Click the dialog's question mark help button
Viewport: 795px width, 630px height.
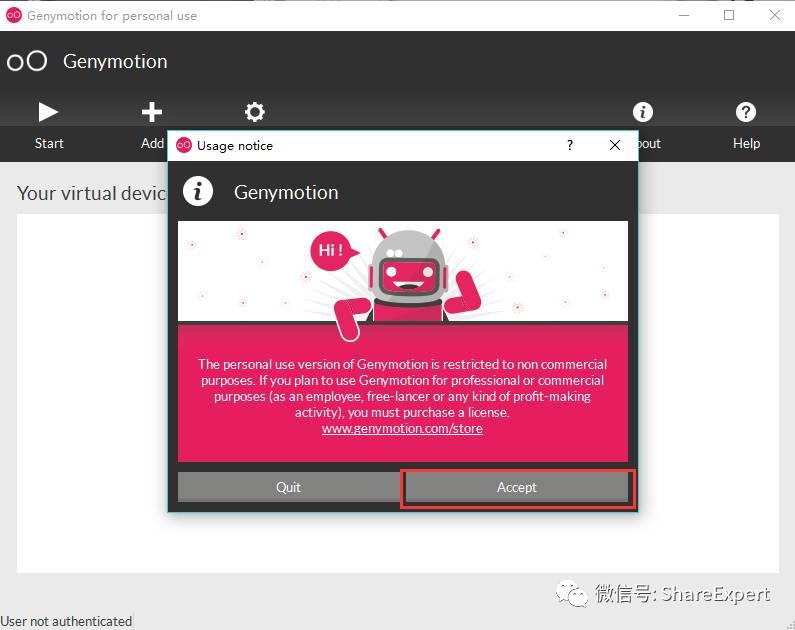click(570, 145)
